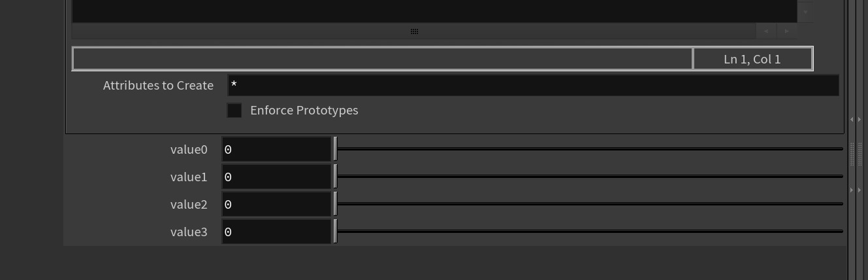Click the horizontal scrollbar's left arrow
The width and height of the screenshot is (868, 280).
click(x=765, y=31)
